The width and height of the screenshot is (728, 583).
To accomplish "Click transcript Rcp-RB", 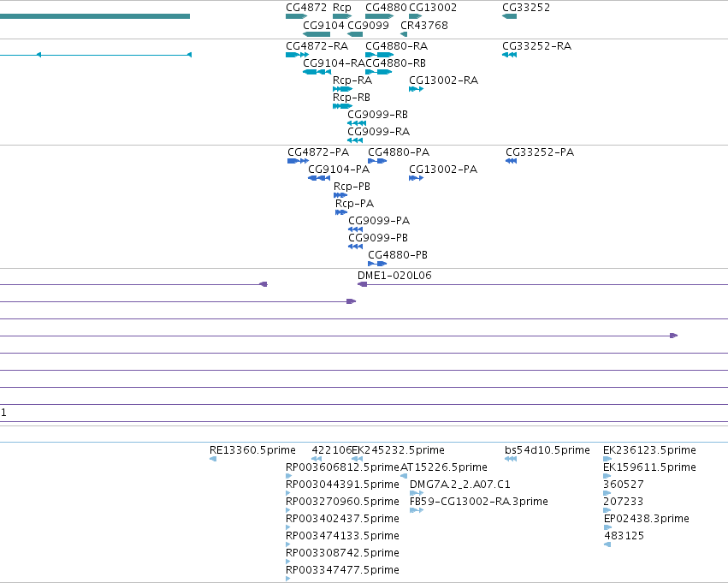I will point(352,98).
